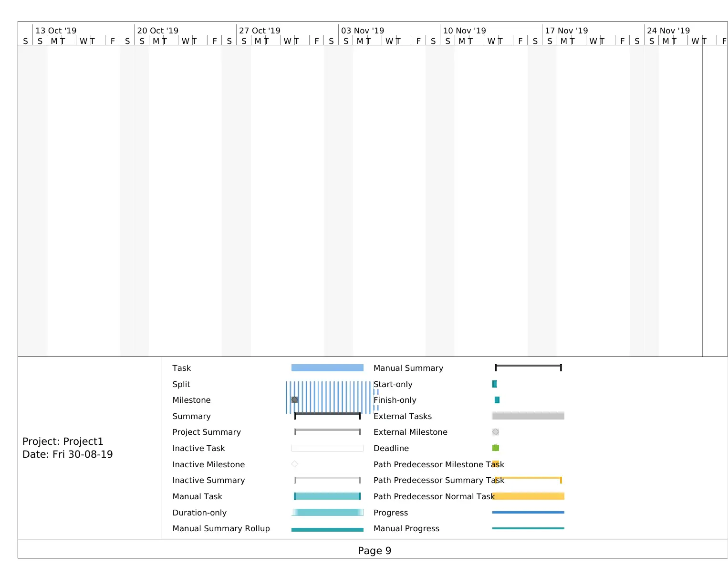Select the white Inactive Task bar sample
This screenshot has height=567, width=728.
point(327,448)
